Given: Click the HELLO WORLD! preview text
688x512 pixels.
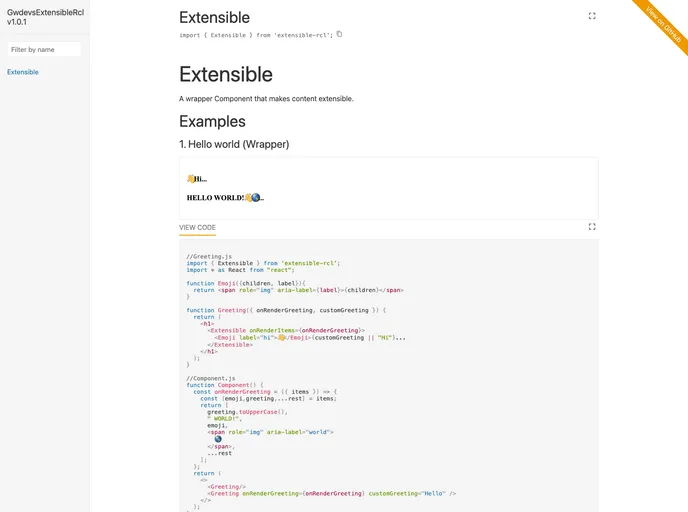Looking at the screenshot, I should click(x=214, y=198).
